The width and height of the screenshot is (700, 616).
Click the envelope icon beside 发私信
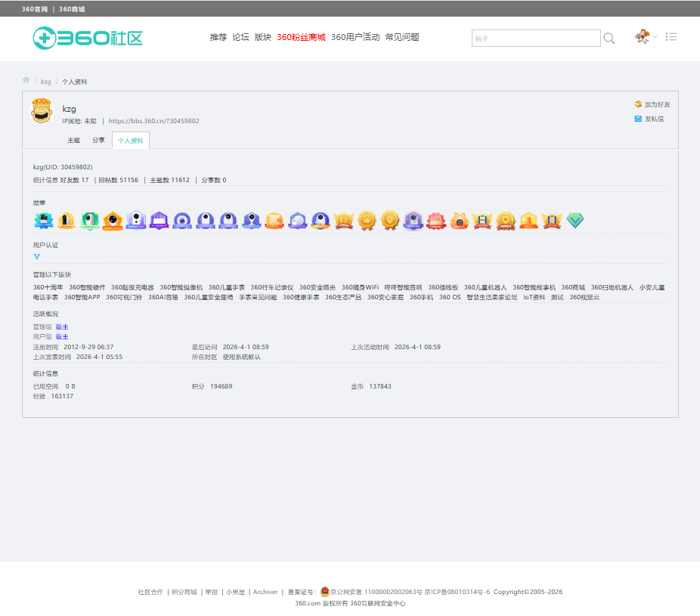click(x=638, y=119)
